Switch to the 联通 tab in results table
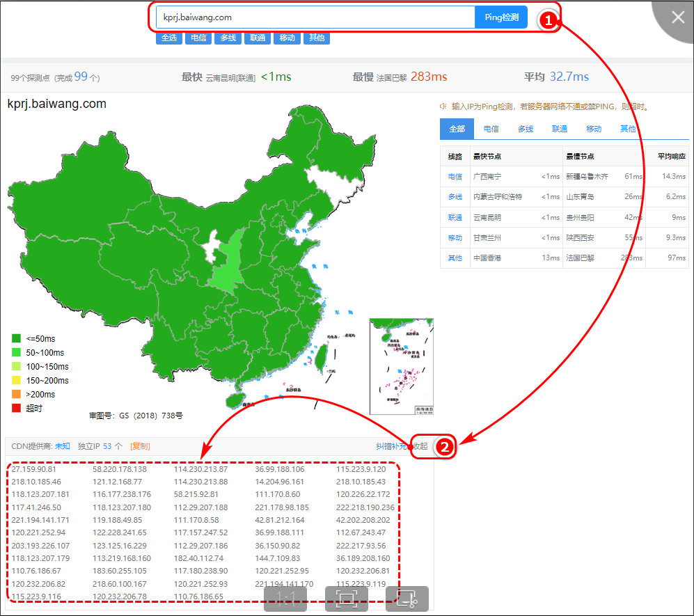Screen dimensions: 694x616 (560, 129)
